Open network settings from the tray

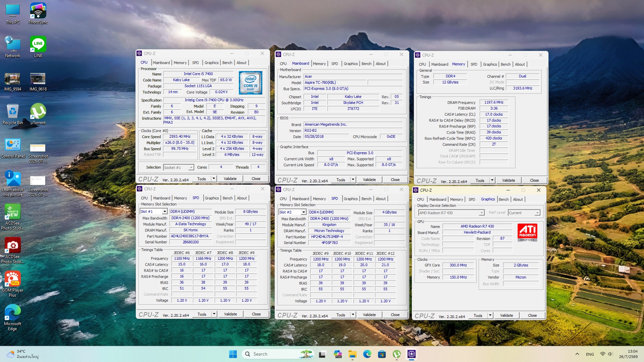point(602,354)
